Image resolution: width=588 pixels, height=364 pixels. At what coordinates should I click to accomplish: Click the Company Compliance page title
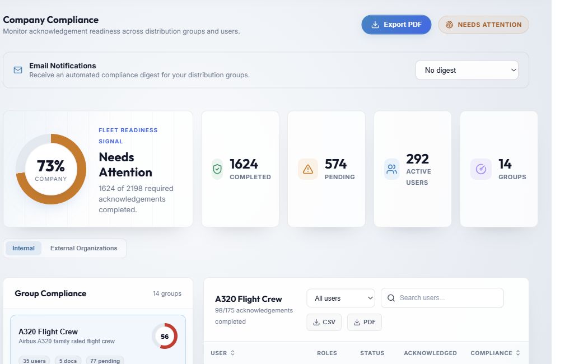click(x=50, y=20)
